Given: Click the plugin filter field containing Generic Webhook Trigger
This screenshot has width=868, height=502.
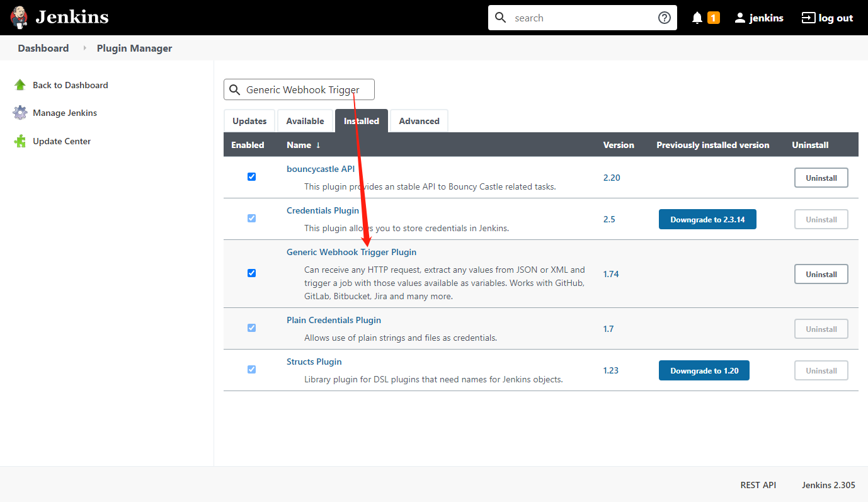Looking at the screenshot, I should click(299, 89).
